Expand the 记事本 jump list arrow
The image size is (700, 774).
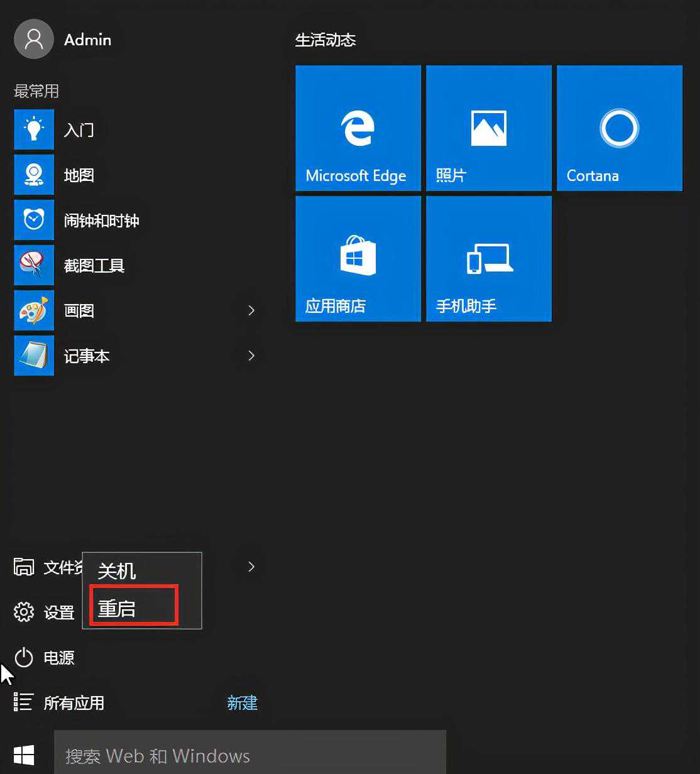tap(251, 356)
